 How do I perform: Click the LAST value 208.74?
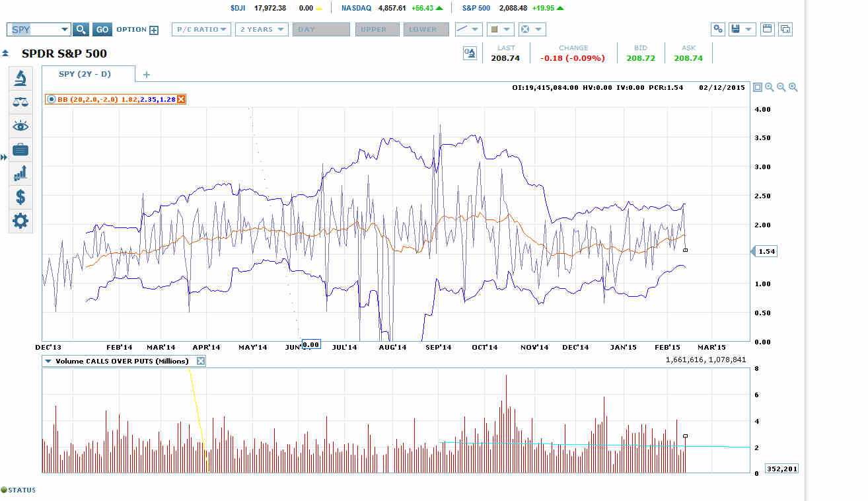click(505, 58)
